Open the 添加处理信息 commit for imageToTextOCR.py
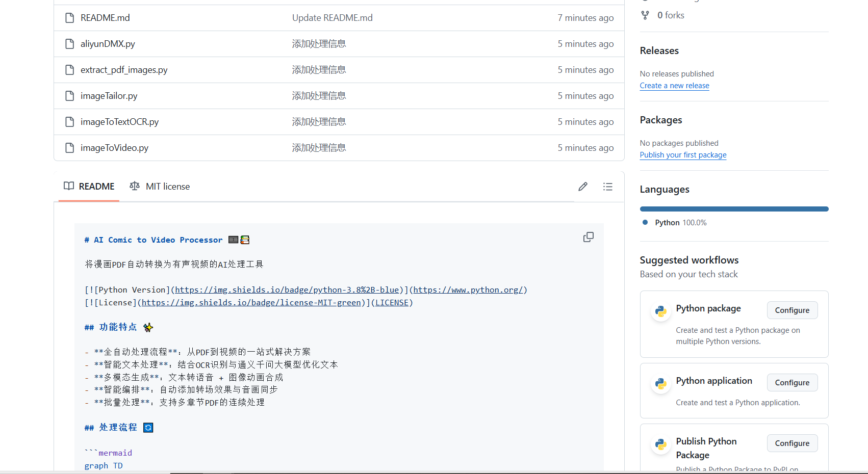 (x=319, y=122)
